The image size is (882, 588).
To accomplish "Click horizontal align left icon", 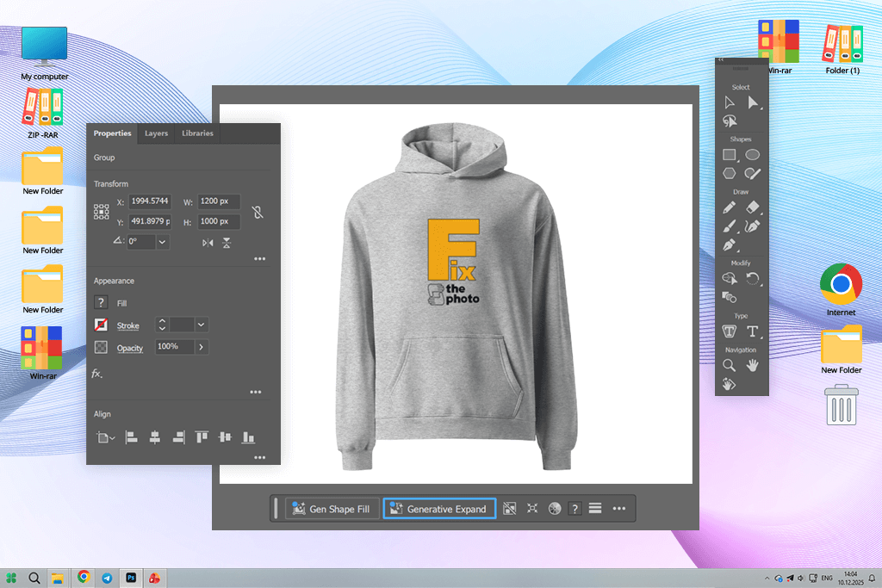I will 131,437.
